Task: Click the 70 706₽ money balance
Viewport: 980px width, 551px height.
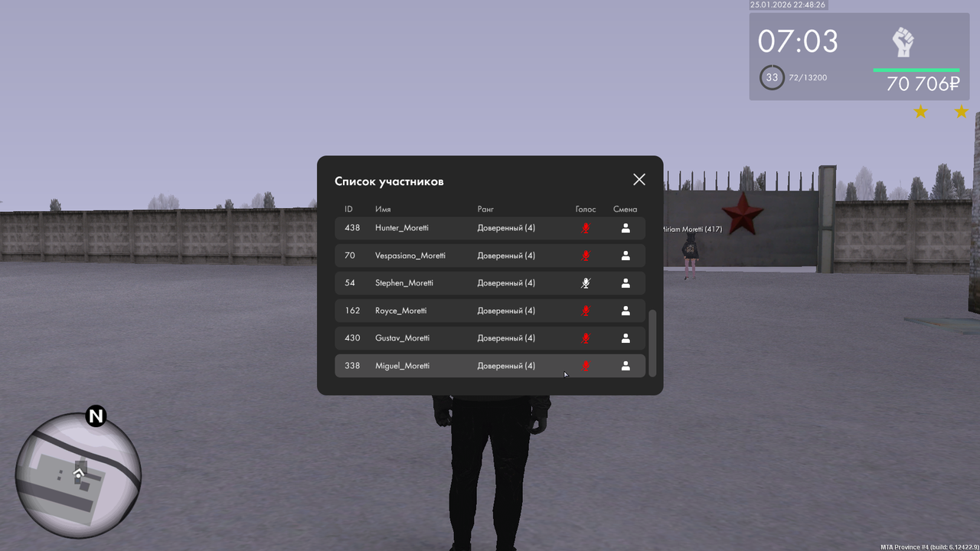Action: 923,84
